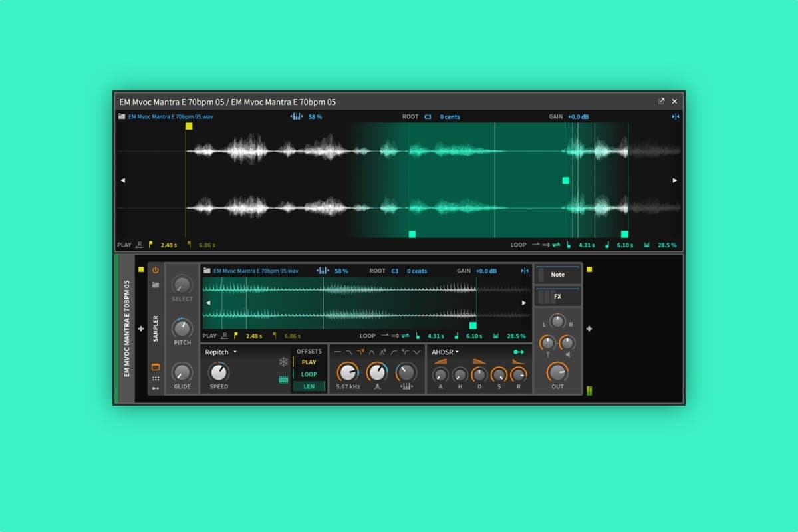Click ROOT C3 value in top editor
The width and height of the screenshot is (798, 532).
click(x=428, y=116)
